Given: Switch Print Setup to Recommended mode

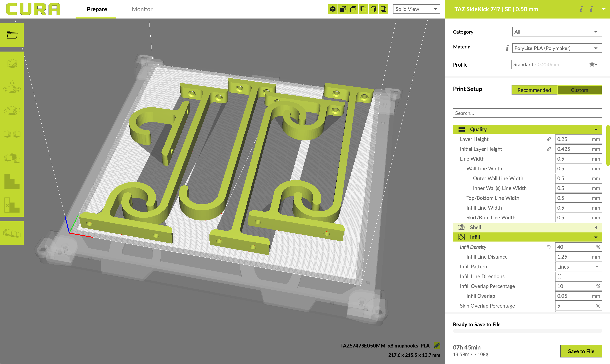Looking at the screenshot, I should point(534,90).
